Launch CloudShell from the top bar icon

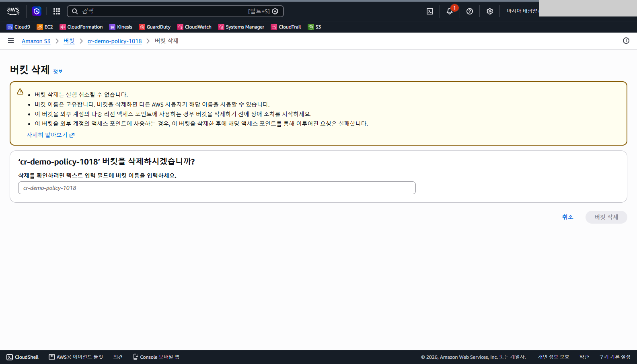430,11
